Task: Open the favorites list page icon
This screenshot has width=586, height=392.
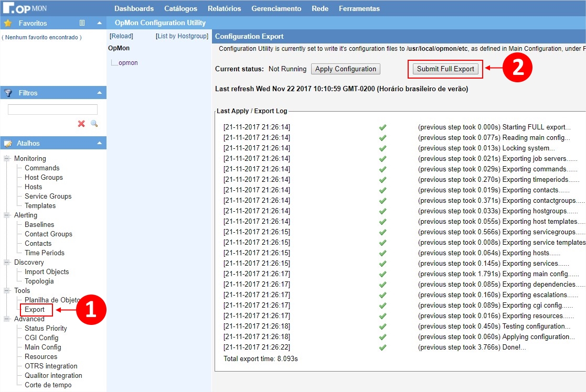Action: coord(82,23)
